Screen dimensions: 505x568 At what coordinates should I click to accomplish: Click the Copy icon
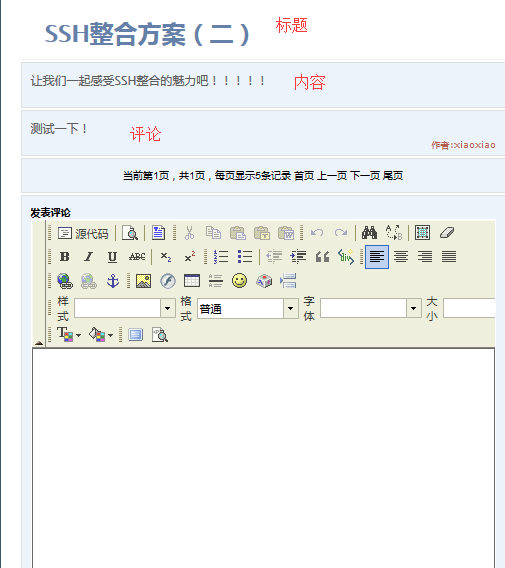click(x=213, y=233)
